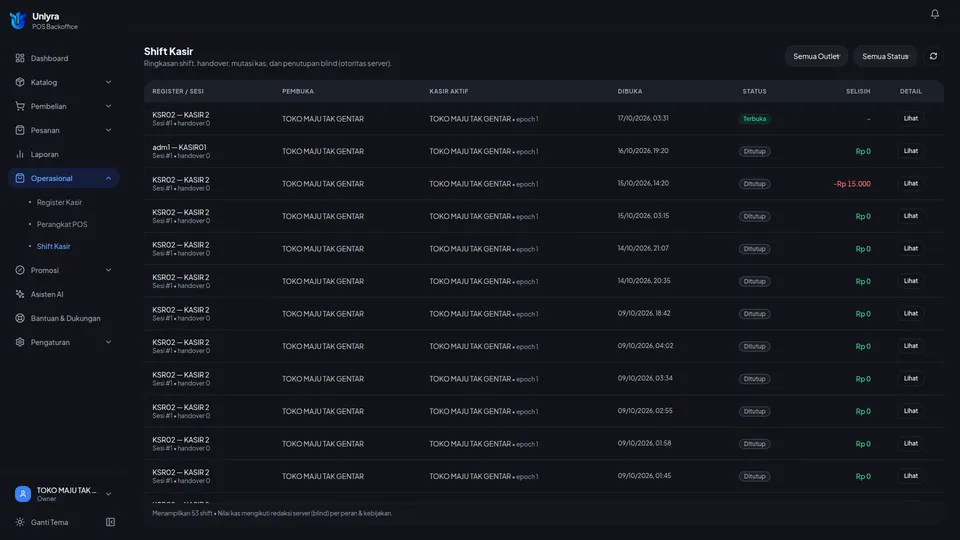This screenshot has width=960, height=540.
Task: Expand the Promosi menu chevron
Action: (x=108, y=270)
